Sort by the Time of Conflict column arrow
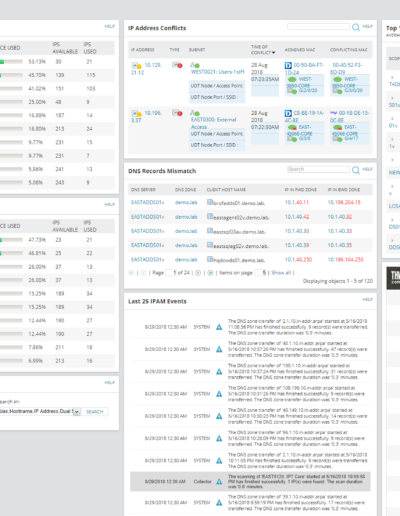This screenshot has width=400, height=516. 274,53
